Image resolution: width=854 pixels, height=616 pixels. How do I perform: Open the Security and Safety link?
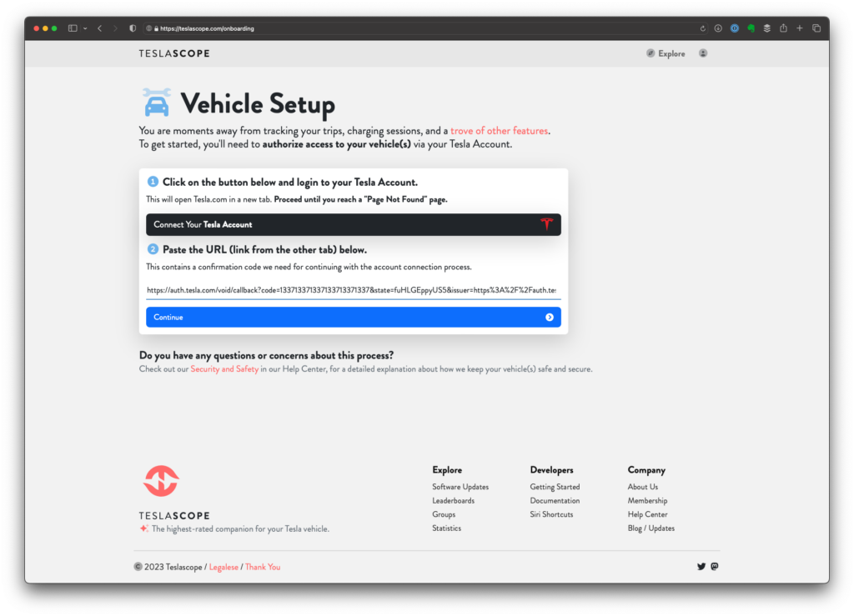click(224, 368)
